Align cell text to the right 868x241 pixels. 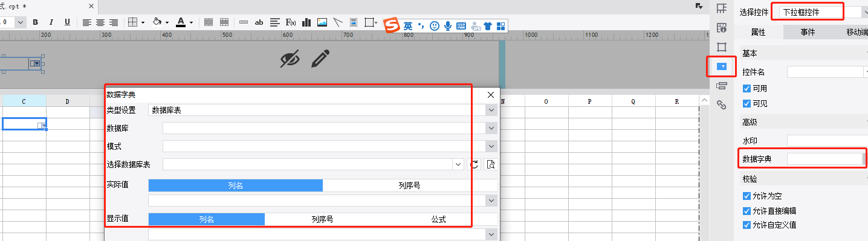tap(114, 22)
